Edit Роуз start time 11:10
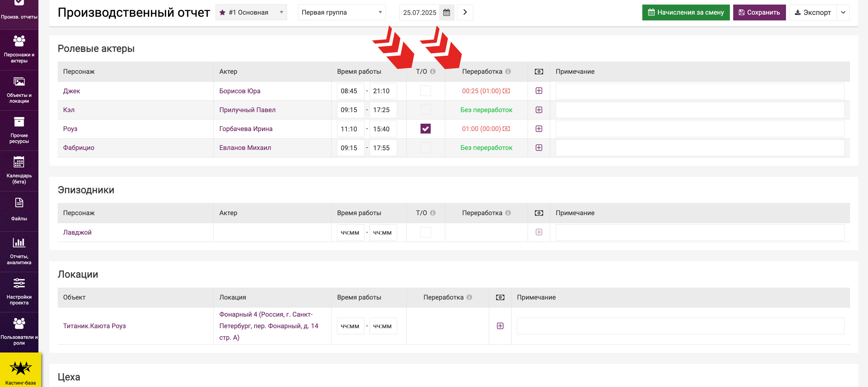Image resolution: width=868 pixels, height=387 pixels. click(x=350, y=129)
